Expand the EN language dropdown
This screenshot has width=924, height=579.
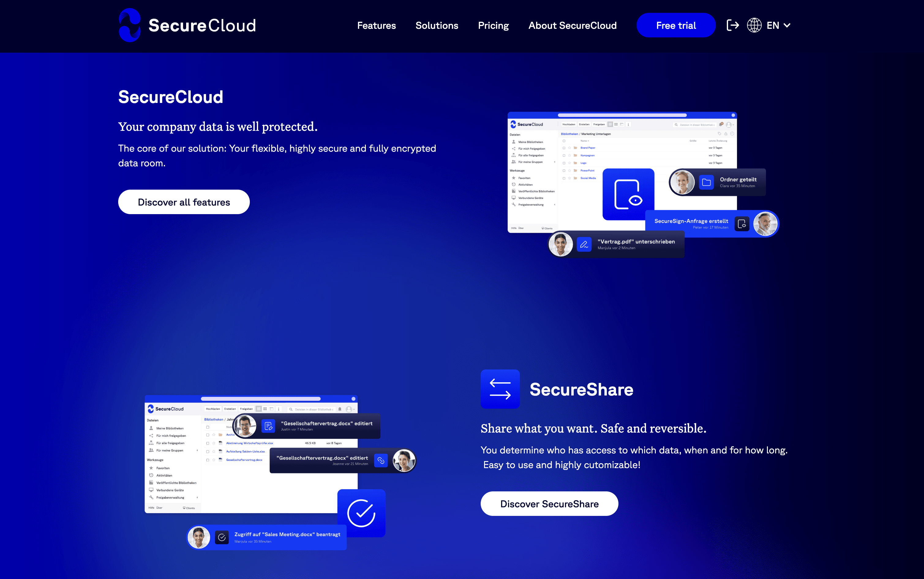coord(779,25)
